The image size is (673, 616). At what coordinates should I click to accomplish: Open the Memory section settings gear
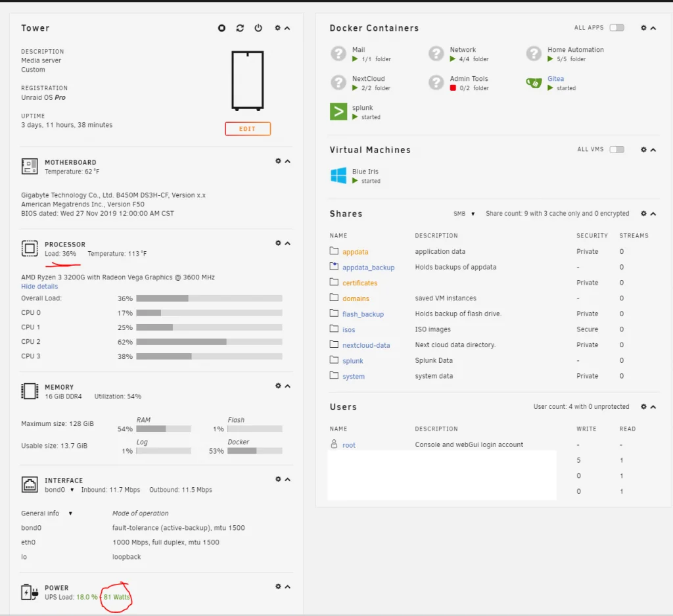click(278, 386)
